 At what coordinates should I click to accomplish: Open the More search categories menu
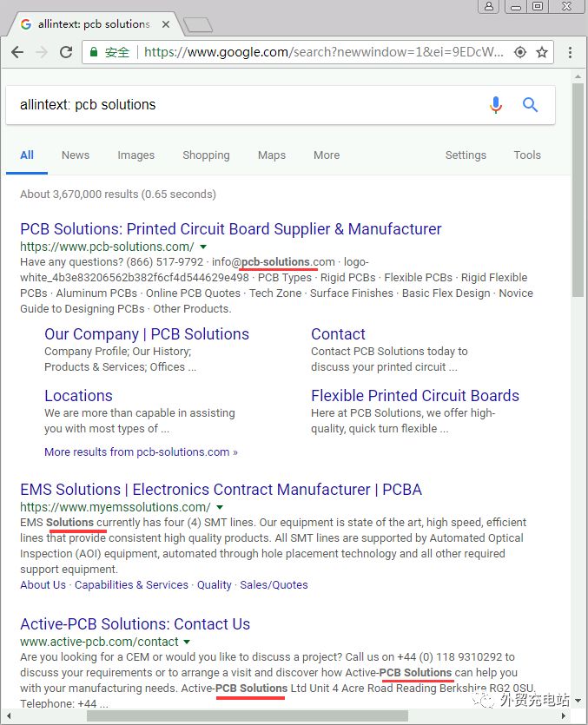pos(327,155)
